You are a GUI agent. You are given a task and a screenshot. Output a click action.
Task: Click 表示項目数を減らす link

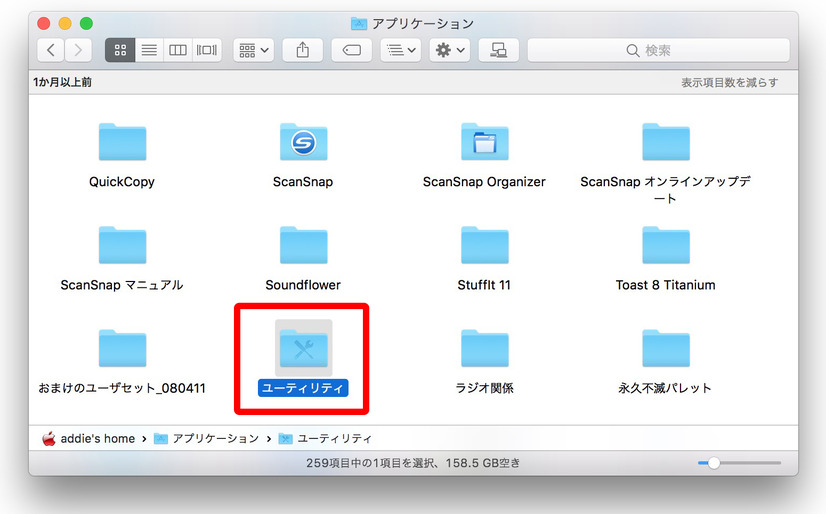pos(729,82)
